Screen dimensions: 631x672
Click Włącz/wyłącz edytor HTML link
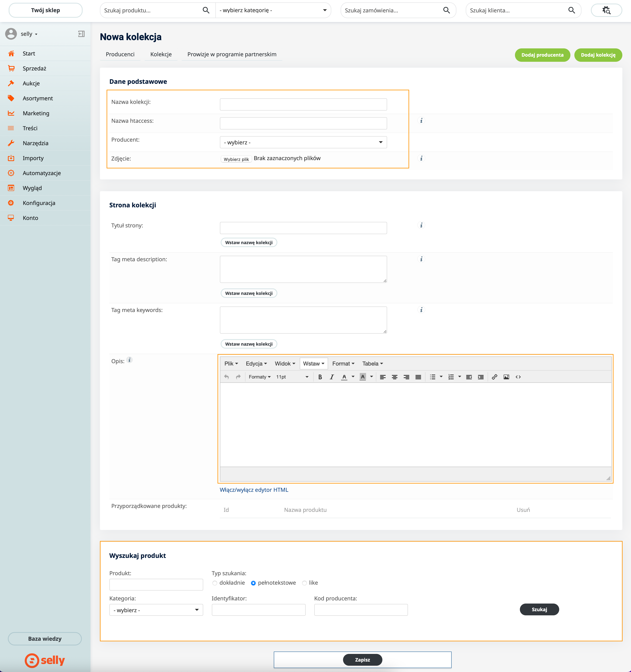click(254, 490)
